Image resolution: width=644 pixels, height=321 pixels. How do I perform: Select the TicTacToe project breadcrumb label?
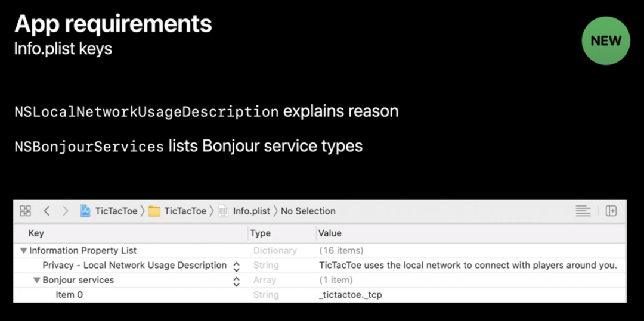point(116,211)
